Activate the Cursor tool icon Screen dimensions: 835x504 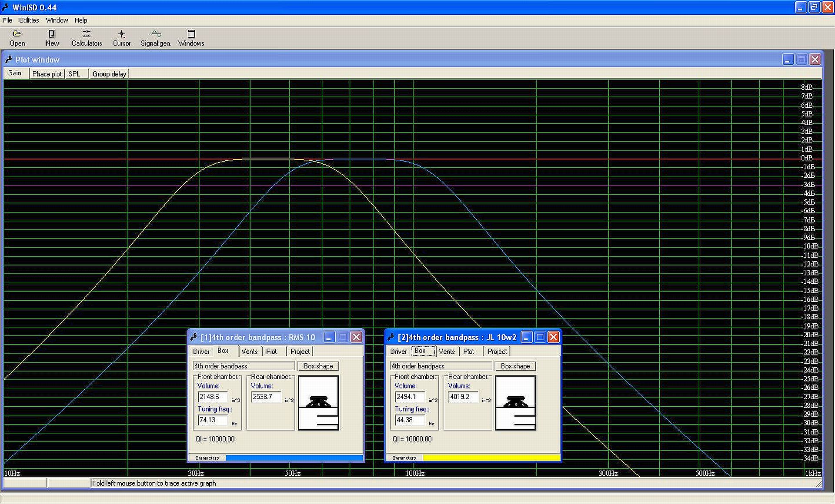(x=121, y=34)
